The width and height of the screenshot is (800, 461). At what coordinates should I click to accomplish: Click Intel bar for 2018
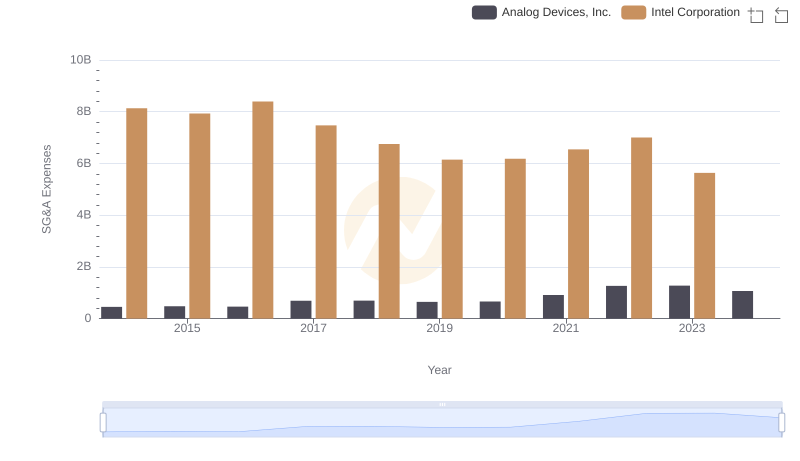(x=389, y=232)
